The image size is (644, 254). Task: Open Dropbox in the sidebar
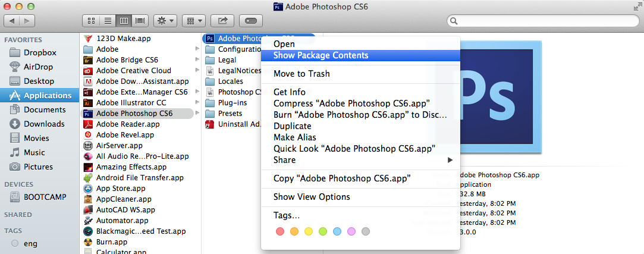pyautogui.click(x=39, y=52)
